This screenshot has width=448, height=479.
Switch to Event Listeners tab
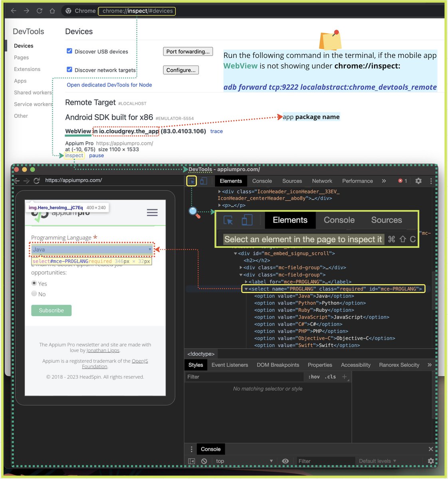230,365
